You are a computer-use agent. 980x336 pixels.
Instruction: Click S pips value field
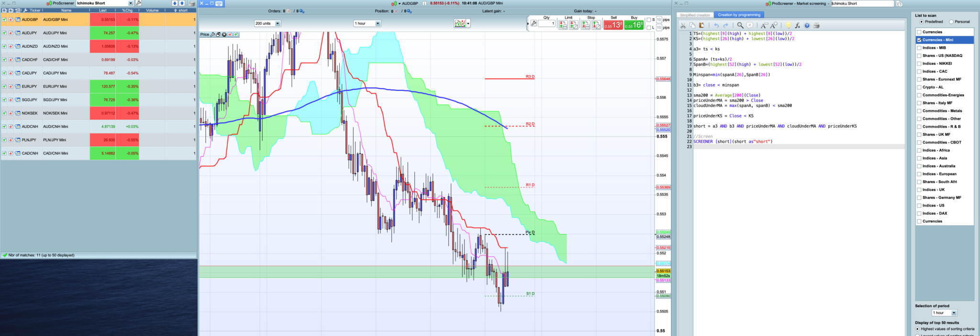coord(659,20)
